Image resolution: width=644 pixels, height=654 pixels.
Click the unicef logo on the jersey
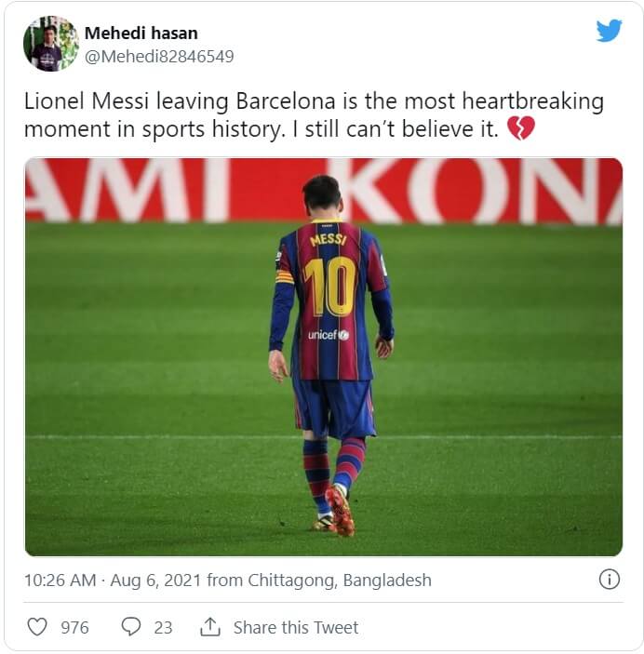pyautogui.click(x=329, y=335)
